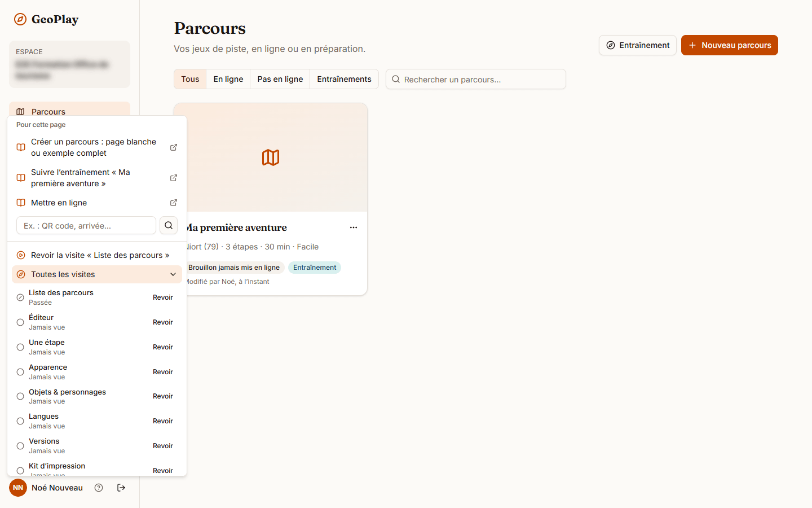Viewport: 812px width, 508px height.
Task: Click the log out icon
Action: point(121,488)
